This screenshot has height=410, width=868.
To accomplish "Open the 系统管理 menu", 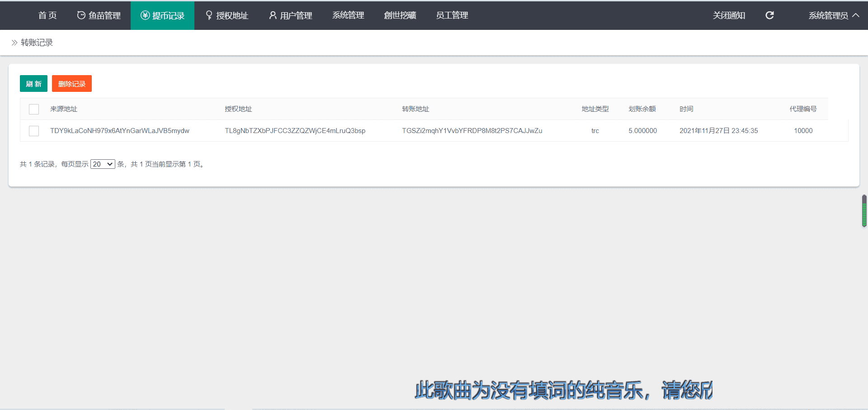I will click(x=348, y=15).
